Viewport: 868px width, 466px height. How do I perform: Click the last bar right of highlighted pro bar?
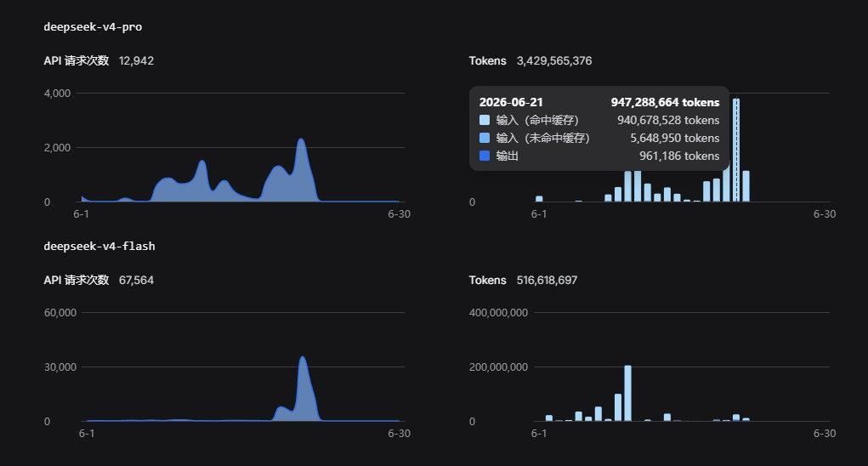point(746,186)
